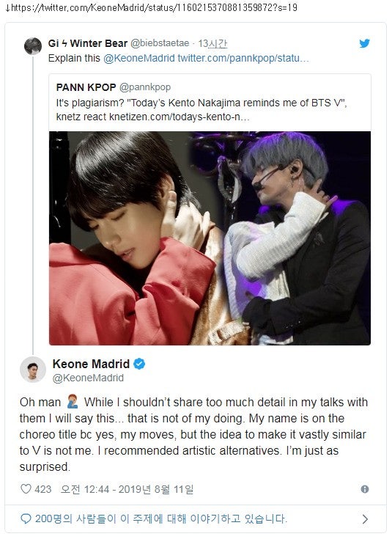
Task: Like the tweet using the heart icon
Action: click(26, 489)
